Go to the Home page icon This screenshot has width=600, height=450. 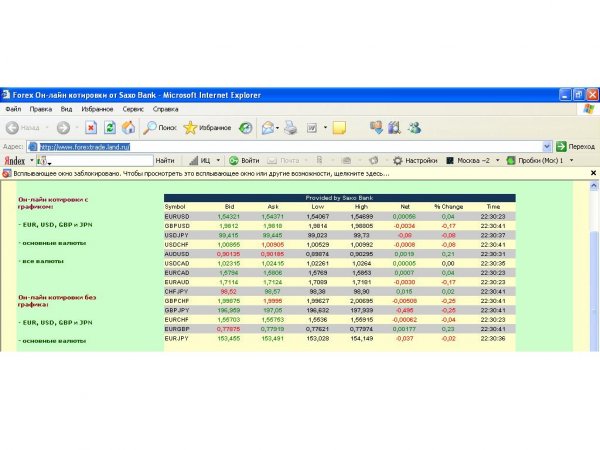[x=128, y=128]
